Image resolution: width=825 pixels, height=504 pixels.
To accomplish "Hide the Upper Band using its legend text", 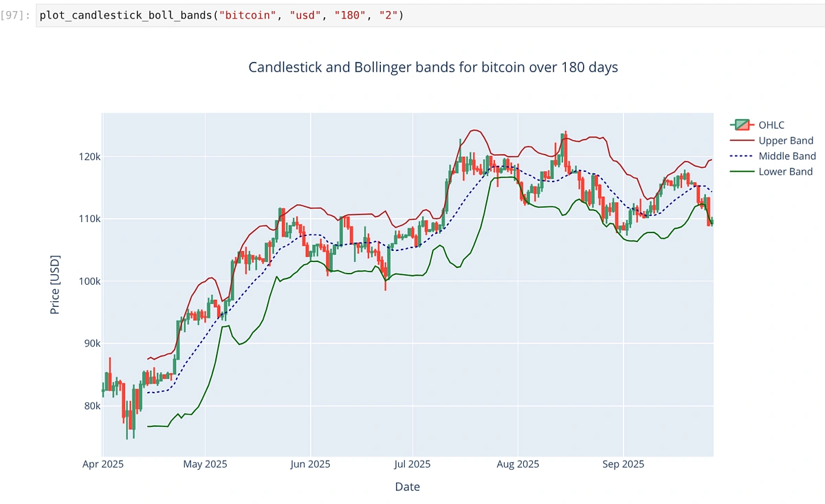I will [786, 140].
